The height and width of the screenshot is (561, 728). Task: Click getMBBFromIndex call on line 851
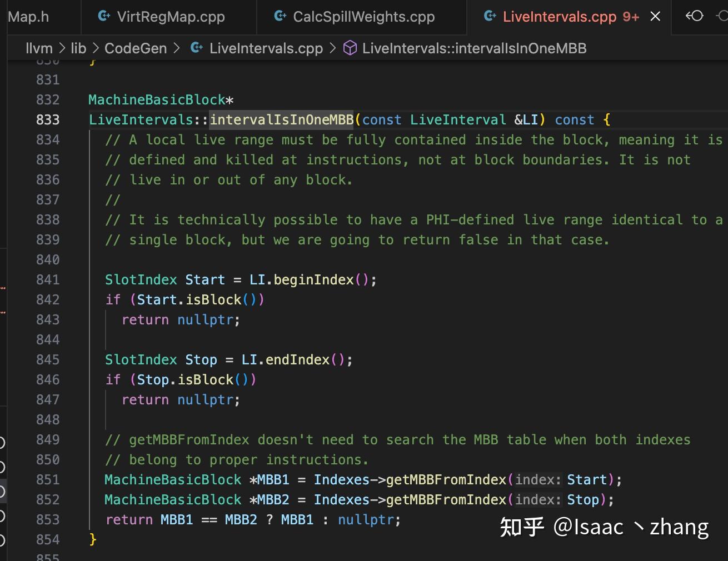[x=446, y=480]
